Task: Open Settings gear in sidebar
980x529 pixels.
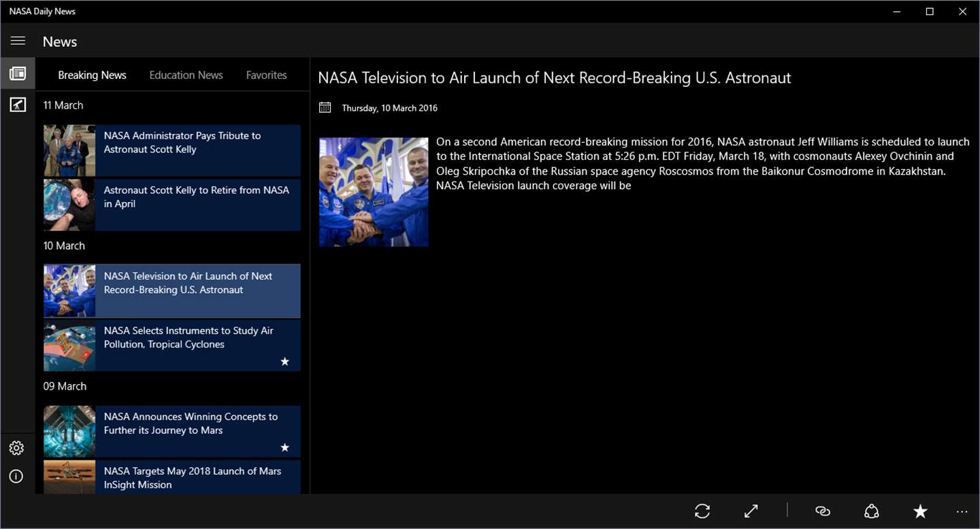Action: point(16,448)
